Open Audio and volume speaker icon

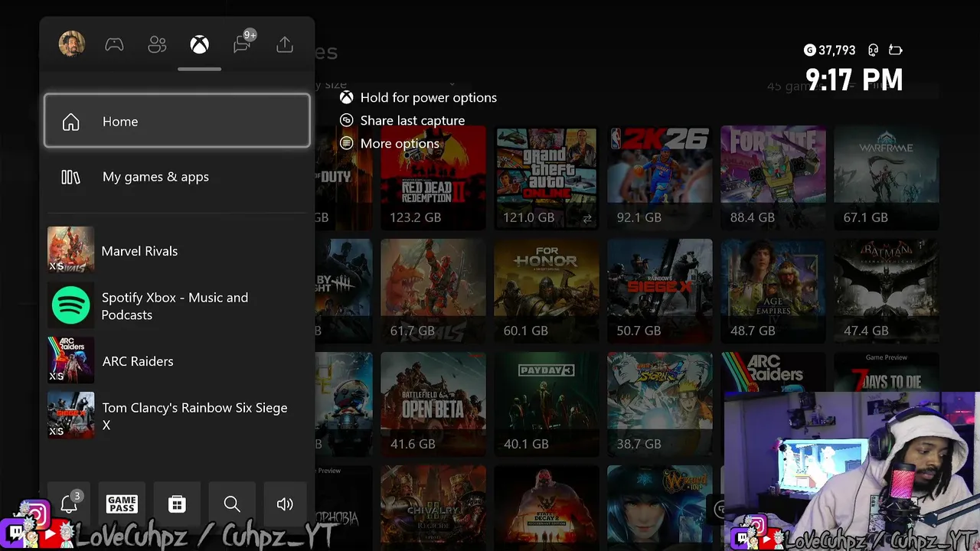285,504
